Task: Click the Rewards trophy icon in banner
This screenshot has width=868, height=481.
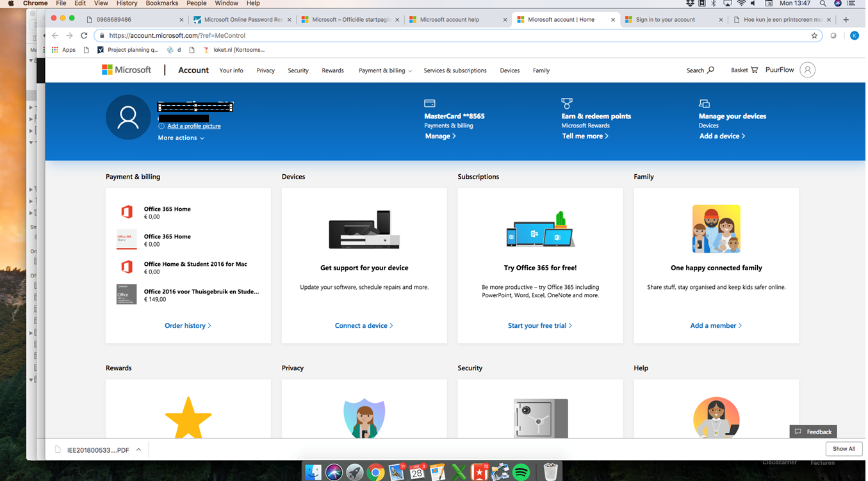Action: (x=567, y=102)
